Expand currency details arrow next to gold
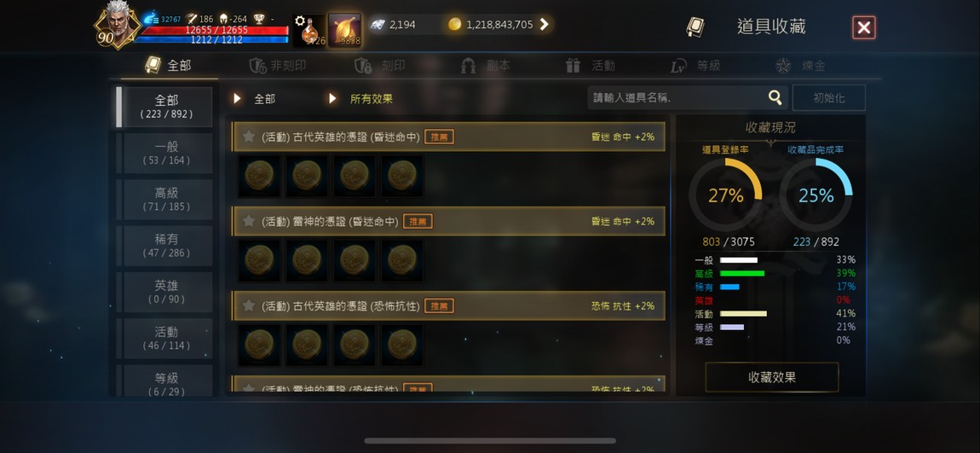Image resolution: width=980 pixels, height=453 pixels. [545, 25]
